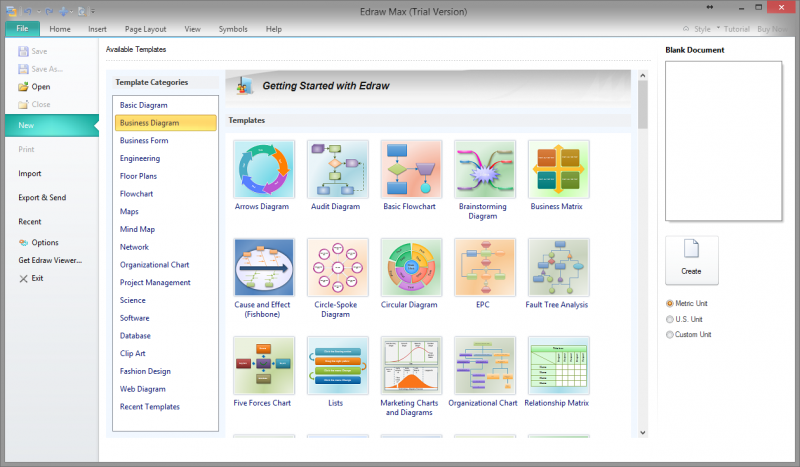Click the Getting Started with Edraw icon
The width and height of the screenshot is (800, 467).
tap(244, 86)
